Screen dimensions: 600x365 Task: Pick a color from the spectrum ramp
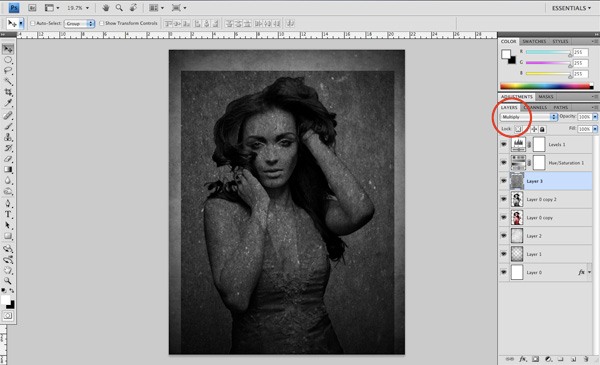[x=546, y=86]
